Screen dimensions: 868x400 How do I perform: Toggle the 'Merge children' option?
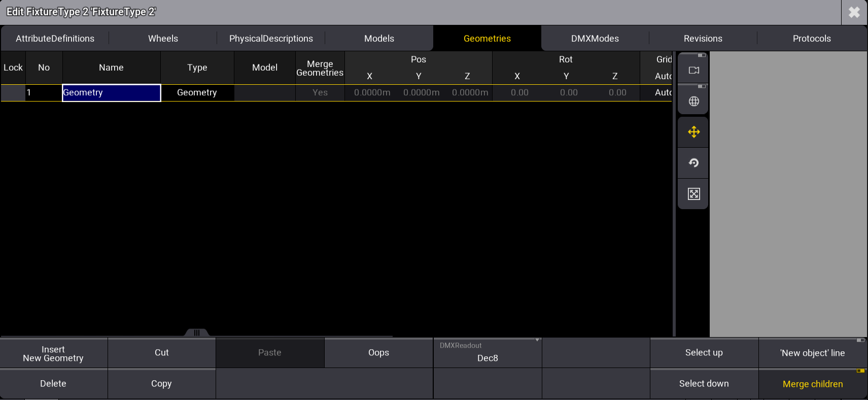tap(812, 384)
